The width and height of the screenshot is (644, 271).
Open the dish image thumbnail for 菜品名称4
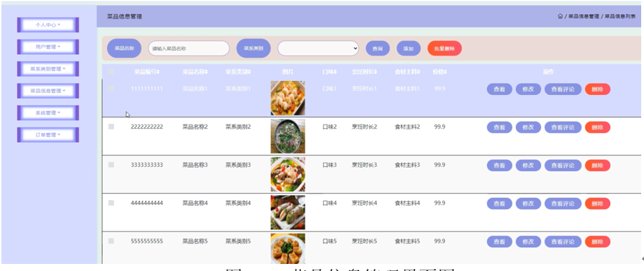[287, 213]
